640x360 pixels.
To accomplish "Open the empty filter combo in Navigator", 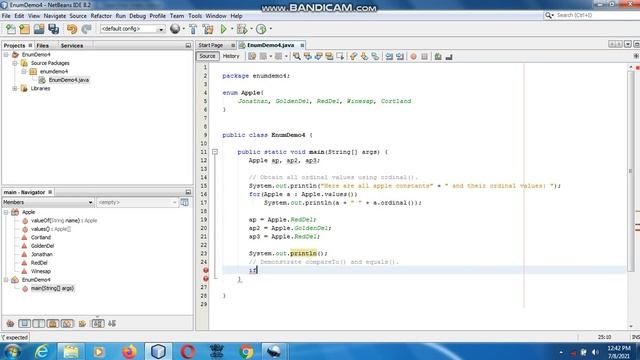I will pos(137,202).
